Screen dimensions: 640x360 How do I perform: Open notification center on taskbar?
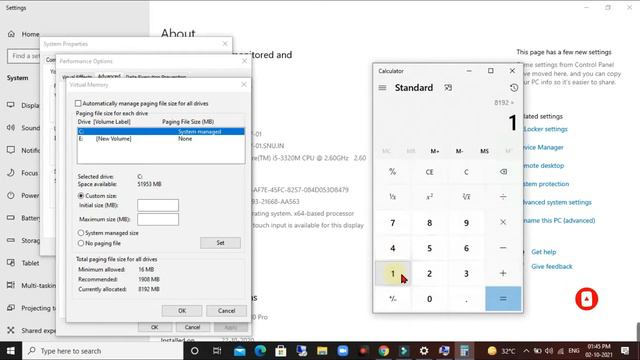[625, 351]
